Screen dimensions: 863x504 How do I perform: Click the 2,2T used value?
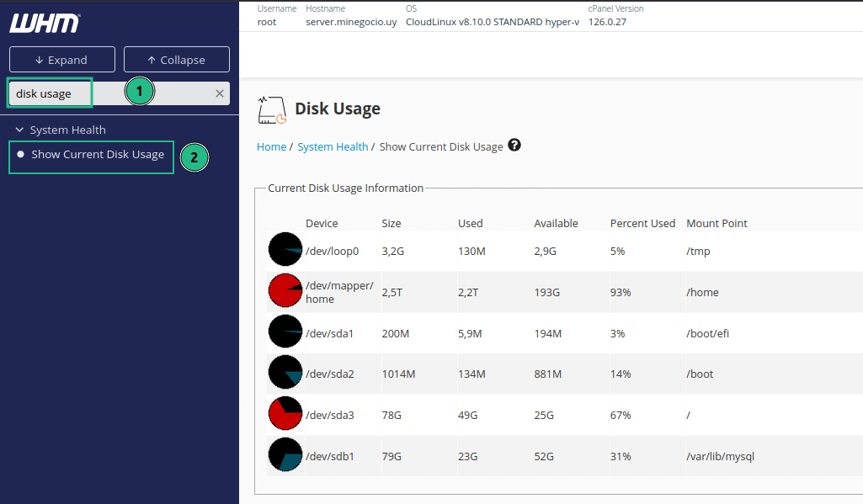pyautogui.click(x=468, y=292)
